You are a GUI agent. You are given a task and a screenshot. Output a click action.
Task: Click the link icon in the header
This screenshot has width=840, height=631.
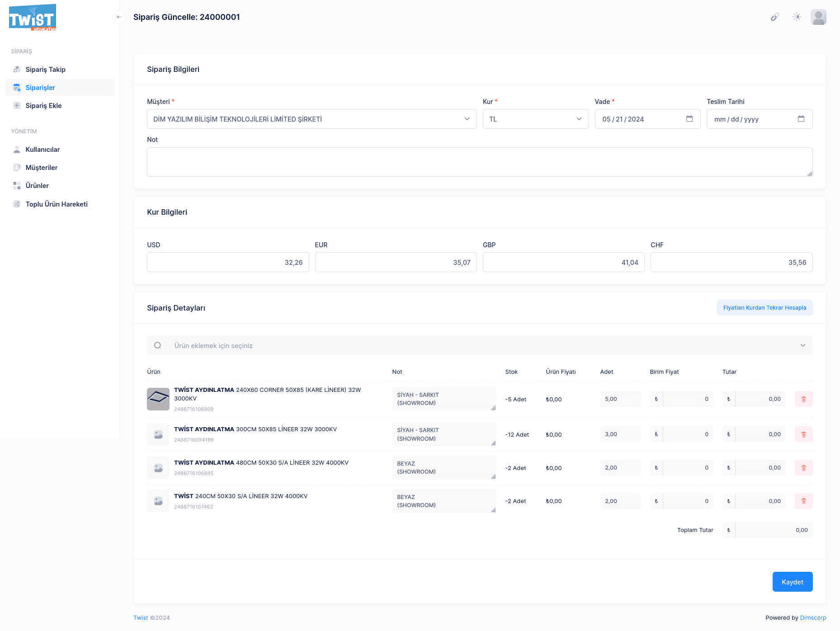click(774, 17)
